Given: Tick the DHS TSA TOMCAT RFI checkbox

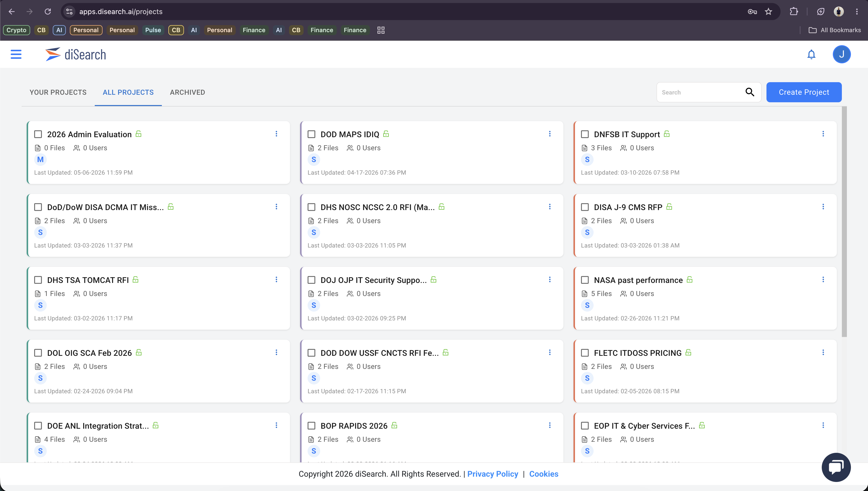Looking at the screenshot, I should tap(38, 280).
